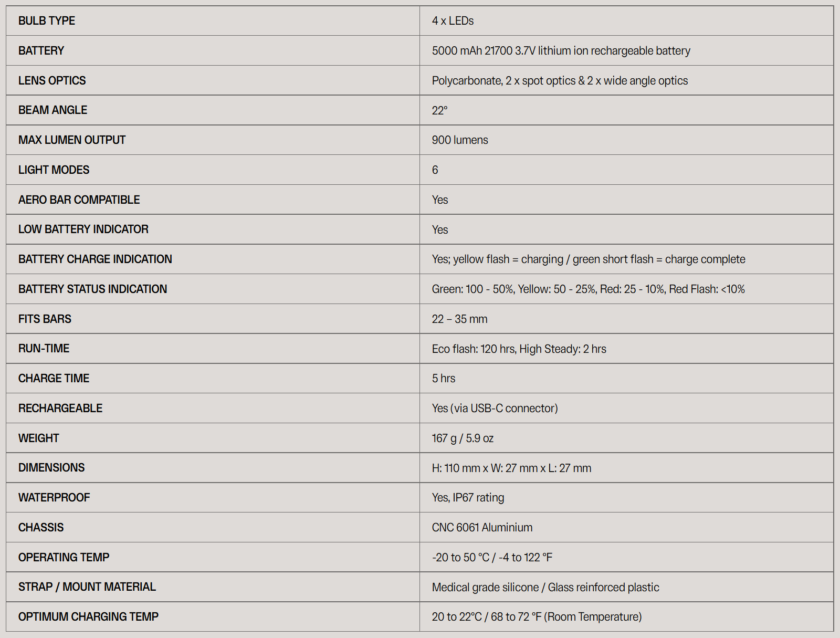
Task: Click the OPERATING TEMP label
Action: click(64, 558)
